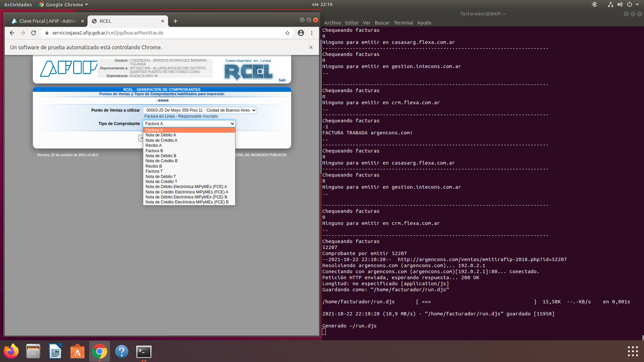Select Nota de Débito T option
Image resolution: width=644 pixels, height=362 pixels.
(189, 177)
